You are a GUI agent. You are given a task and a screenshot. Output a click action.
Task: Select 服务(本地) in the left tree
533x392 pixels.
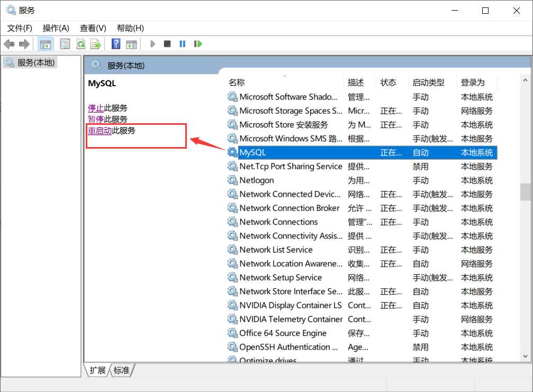coord(30,62)
